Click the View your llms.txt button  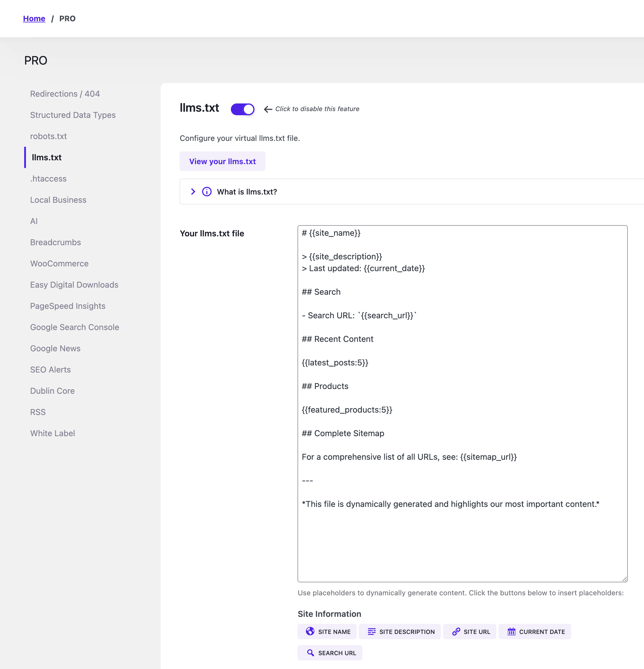pyautogui.click(x=222, y=161)
